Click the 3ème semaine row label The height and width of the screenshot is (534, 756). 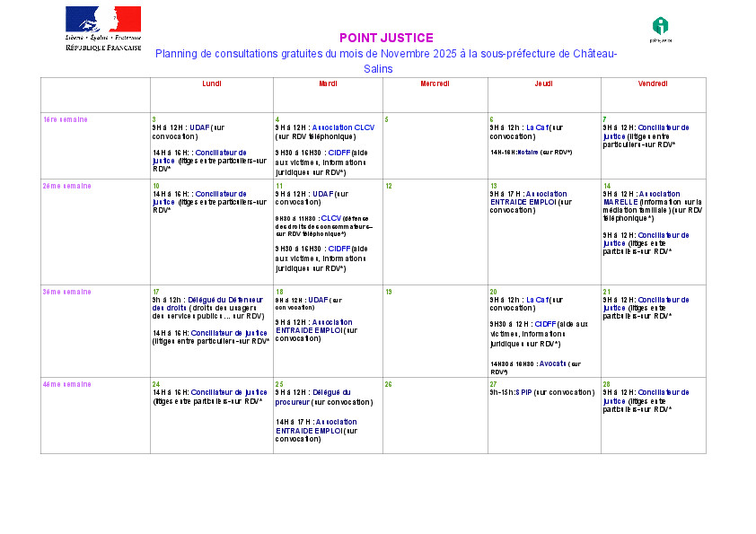point(67,292)
